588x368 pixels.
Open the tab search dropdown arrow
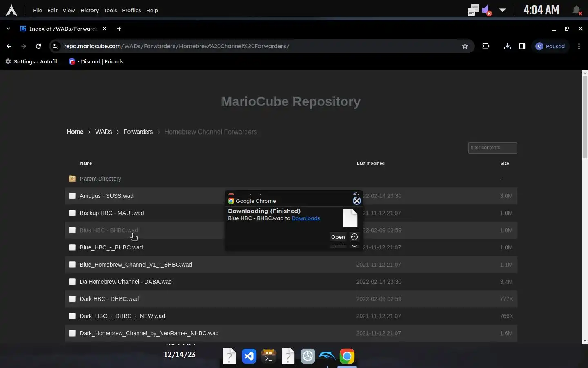click(8, 29)
